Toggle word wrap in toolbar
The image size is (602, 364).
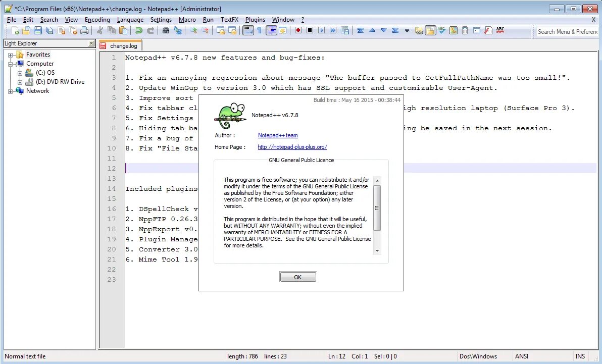pyautogui.click(x=248, y=30)
